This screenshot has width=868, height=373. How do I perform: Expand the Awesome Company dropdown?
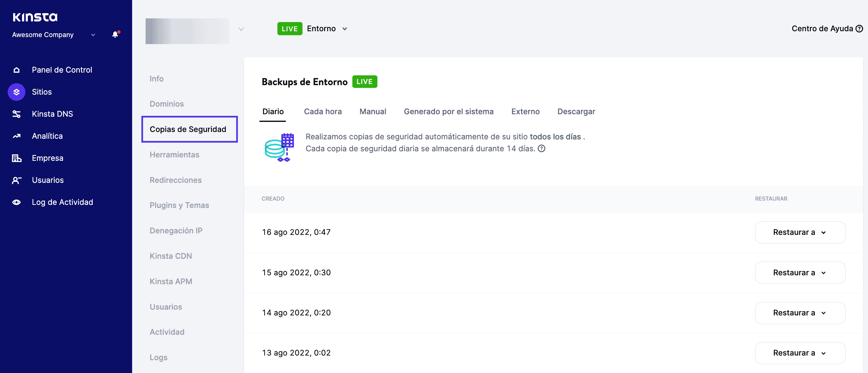[x=93, y=35]
